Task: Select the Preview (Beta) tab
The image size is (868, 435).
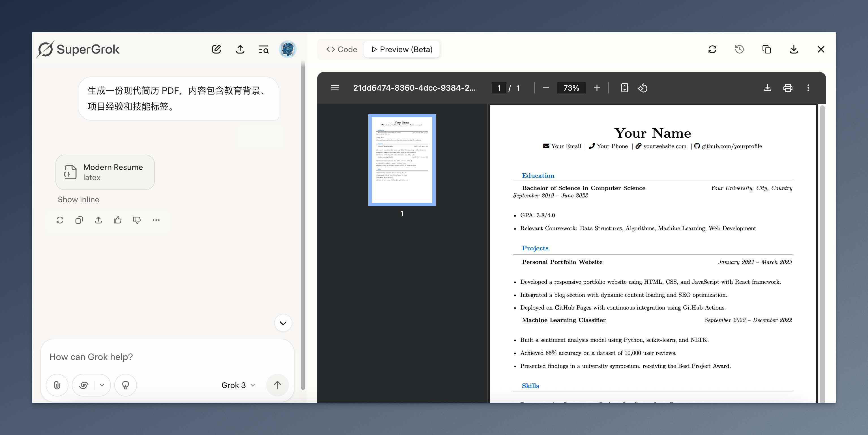Action: point(402,50)
